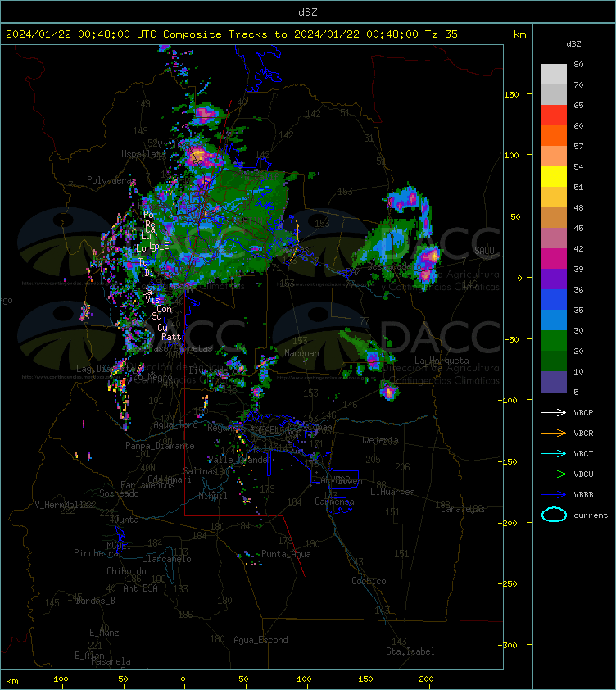Image resolution: width=616 pixels, height=690 pixels.
Task: Click the 'Agua_Escond' place label
Action: coord(260,640)
